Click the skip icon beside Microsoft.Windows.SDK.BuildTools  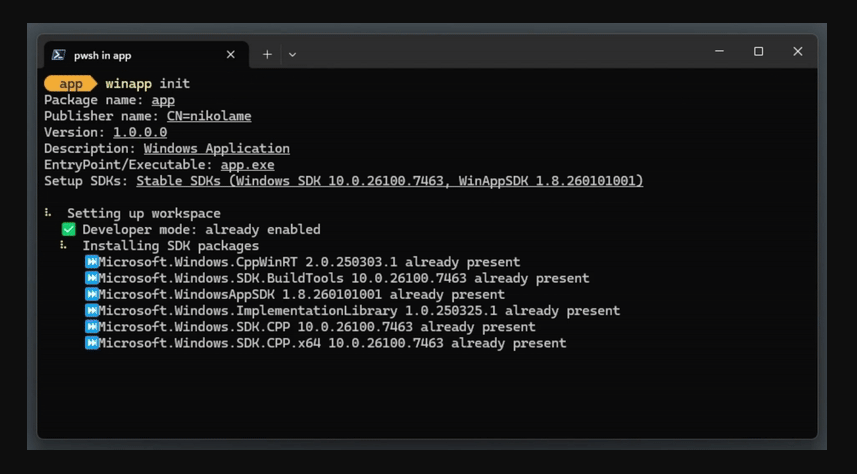(x=91, y=278)
